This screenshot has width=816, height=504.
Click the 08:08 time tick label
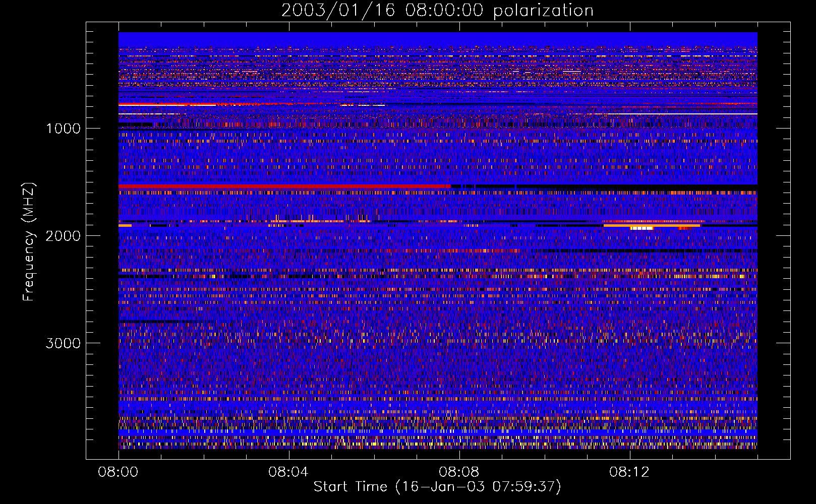(458, 472)
